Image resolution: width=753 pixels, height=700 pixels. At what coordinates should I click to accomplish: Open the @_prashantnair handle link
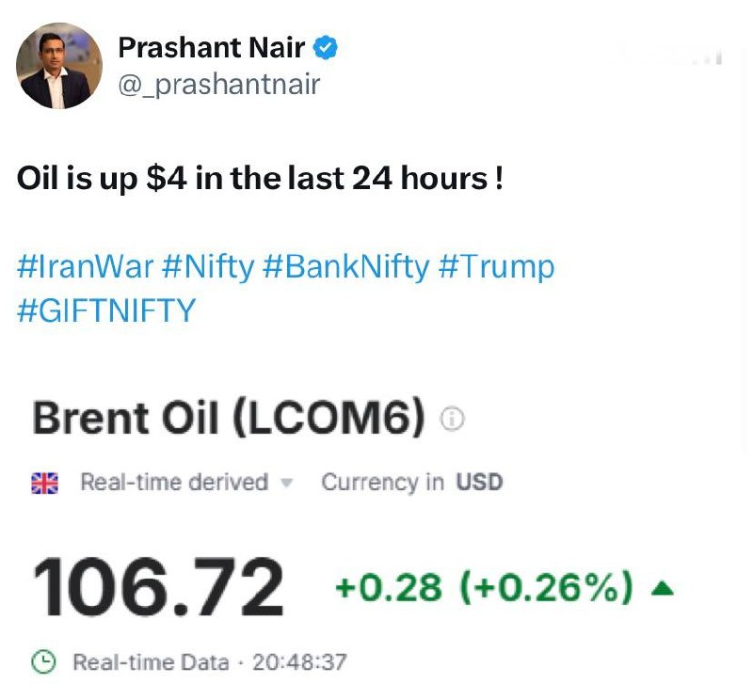[x=219, y=85]
